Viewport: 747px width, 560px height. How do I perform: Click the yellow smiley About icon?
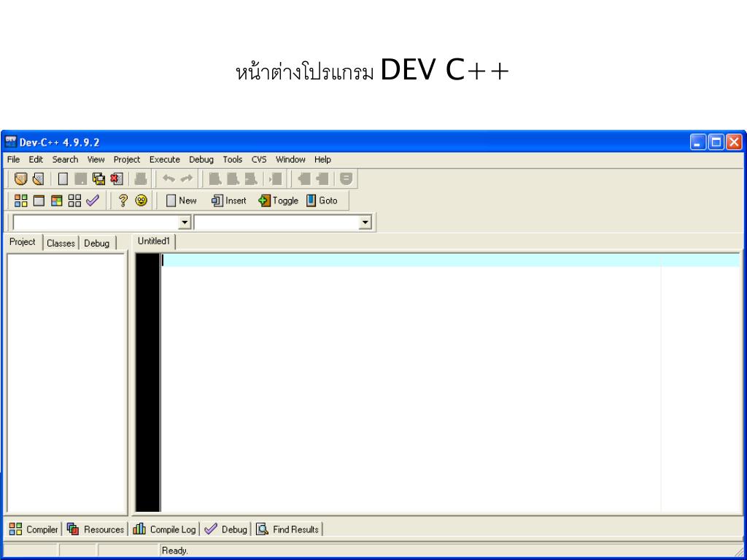pyautogui.click(x=141, y=201)
